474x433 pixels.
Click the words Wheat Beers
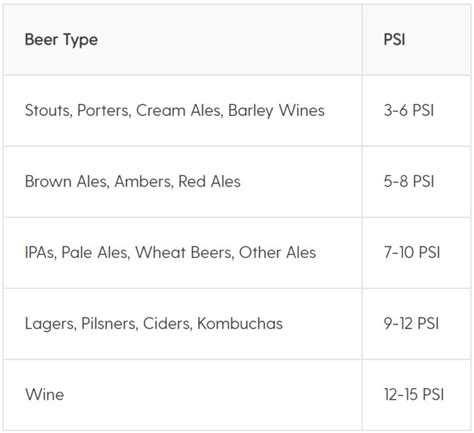tap(184, 253)
